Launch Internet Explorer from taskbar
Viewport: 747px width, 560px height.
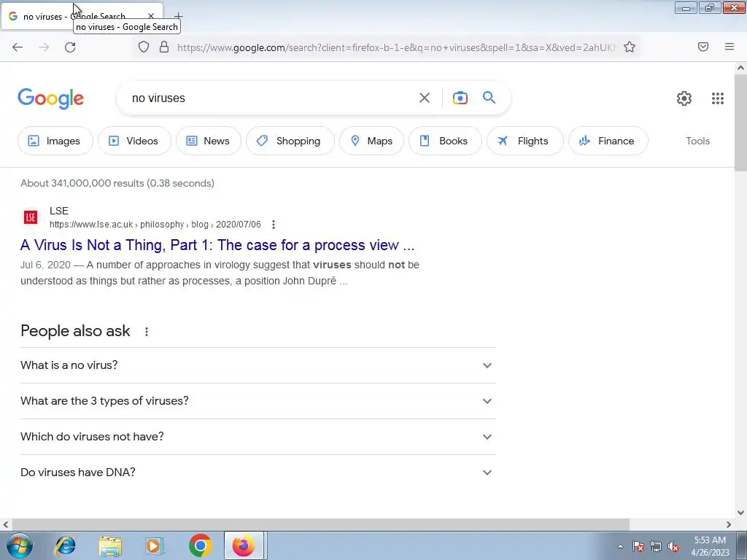(x=65, y=545)
